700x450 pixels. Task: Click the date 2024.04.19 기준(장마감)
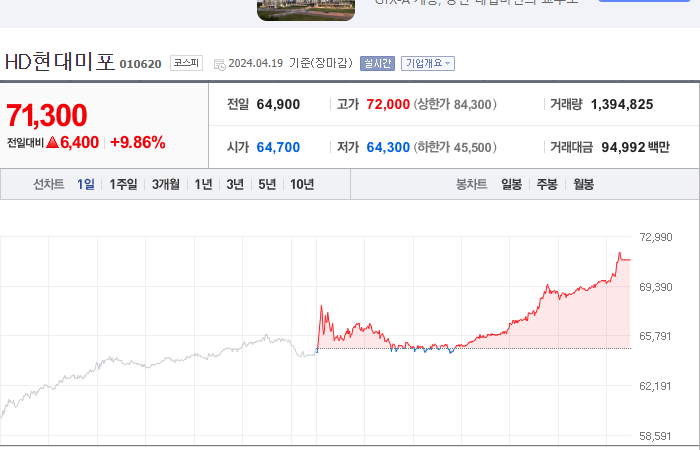coord(291,63)
